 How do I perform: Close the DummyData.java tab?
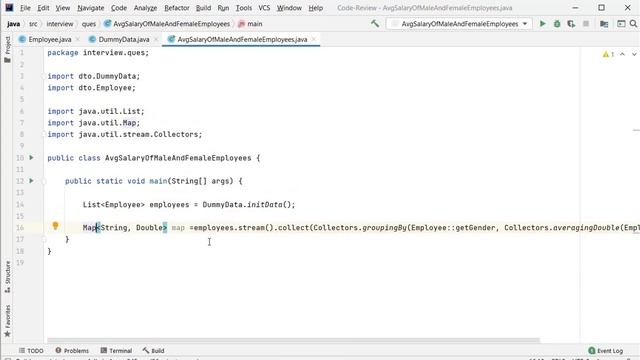coord(156,40)
